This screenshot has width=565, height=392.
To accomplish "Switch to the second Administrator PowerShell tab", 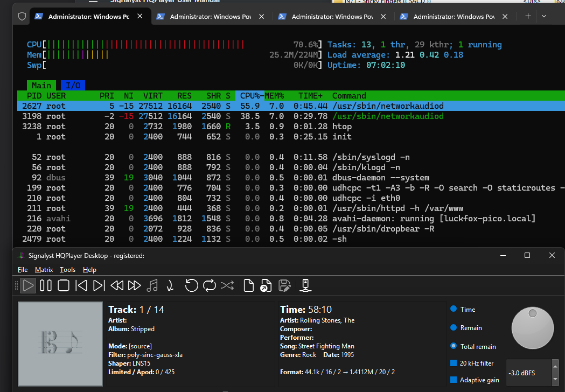I will click(x=211, y=17).
